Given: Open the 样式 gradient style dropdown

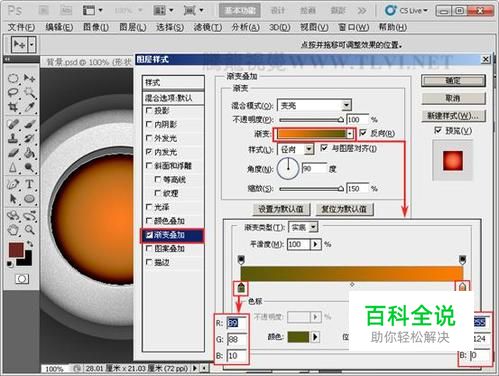Looking at the screenshot, I should 295,149.
